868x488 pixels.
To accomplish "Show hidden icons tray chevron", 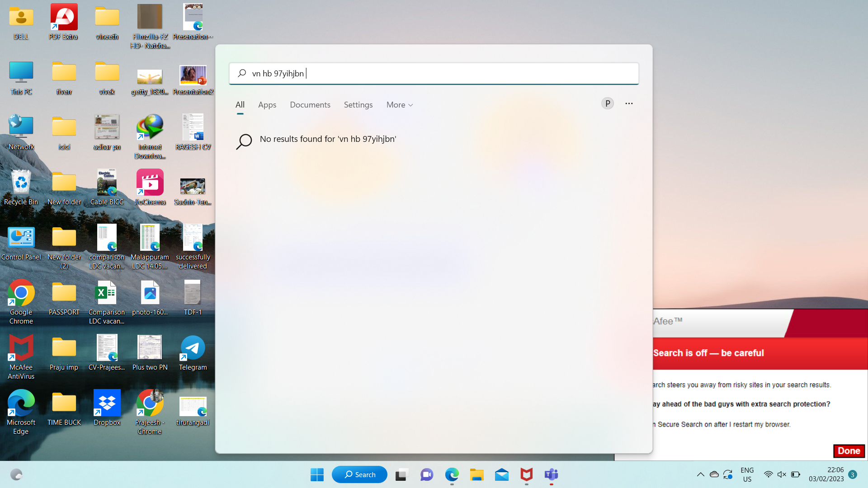I will (700, 474).
